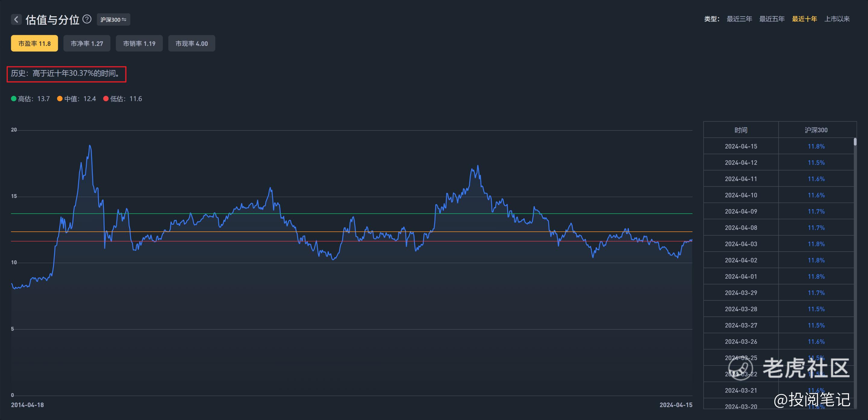Select the 2024-04-11 table row date
868x420 pixels.
click(x=741, y=179)
